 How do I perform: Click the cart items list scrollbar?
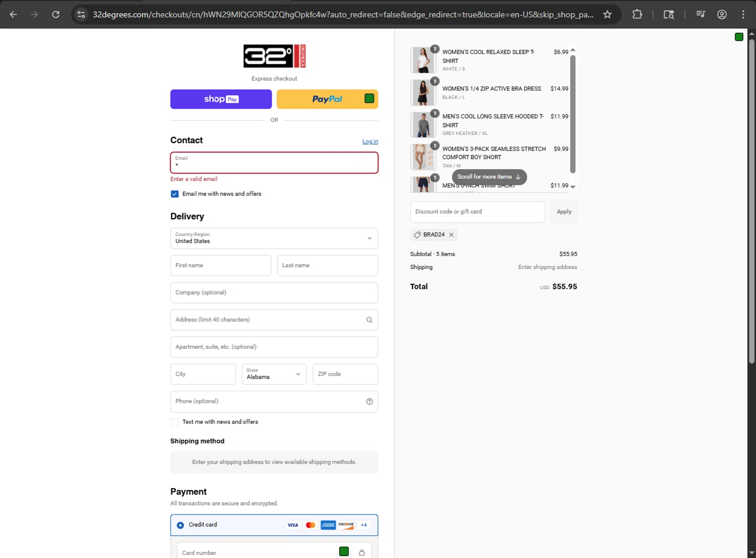point(573,114)
